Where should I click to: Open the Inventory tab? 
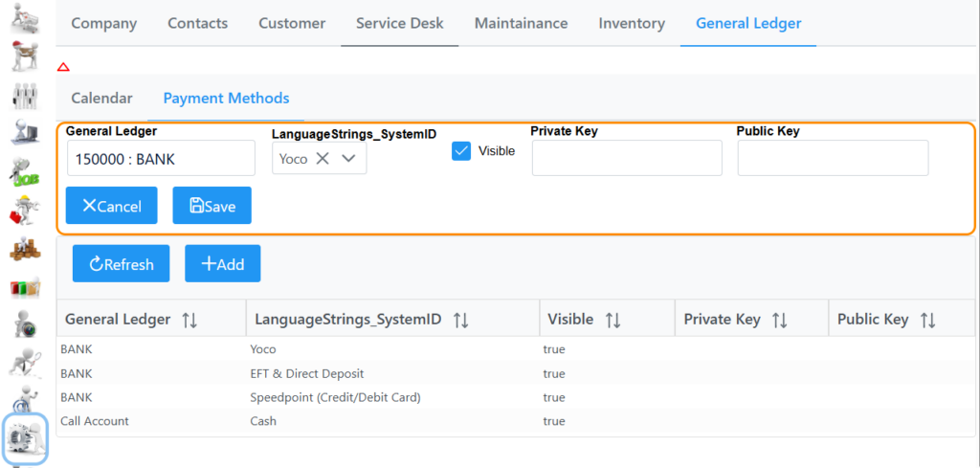click(632, 23)
